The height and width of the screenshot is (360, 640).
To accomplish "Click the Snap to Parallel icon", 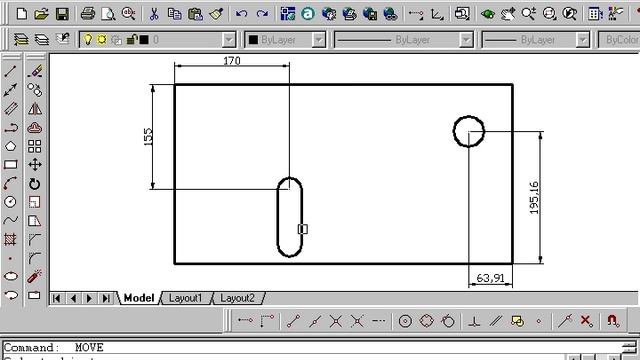I will point(496,321).
